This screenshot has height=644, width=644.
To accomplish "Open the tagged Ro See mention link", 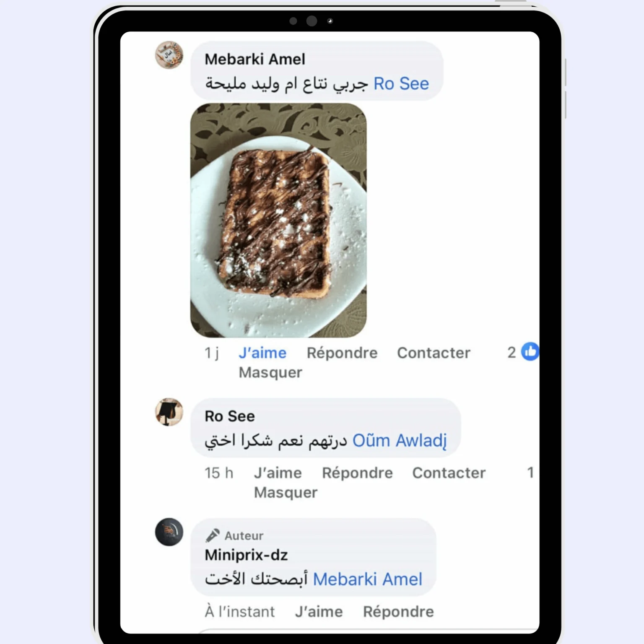I will pos(401,84).
